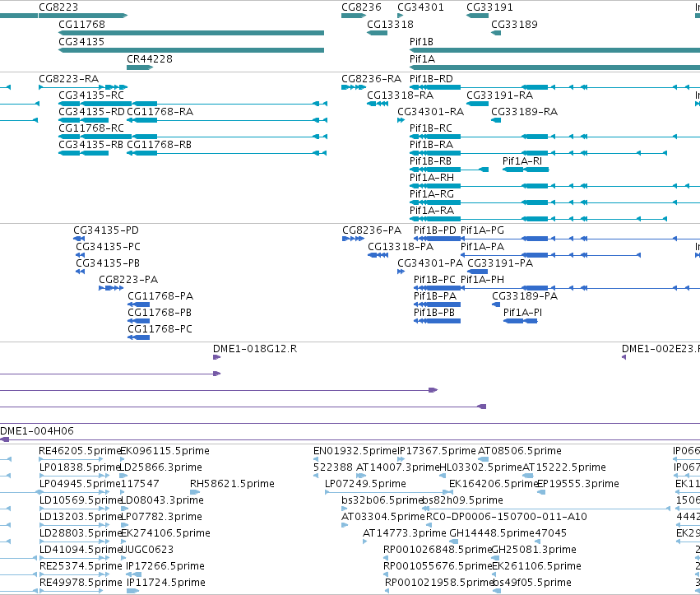Screen dimensions: 700x595
Task: Select protein CG34135-PC
Action: pos(108,247)
